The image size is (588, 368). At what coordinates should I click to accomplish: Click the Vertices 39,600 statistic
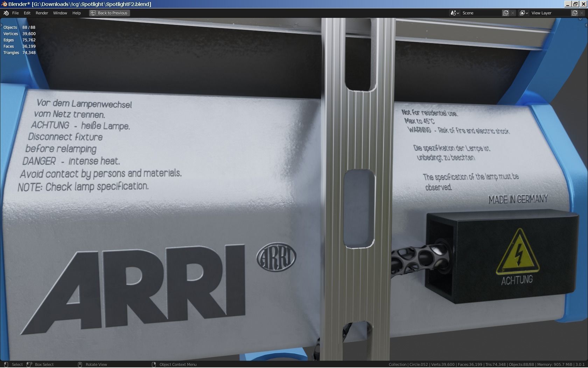(19, 34)
